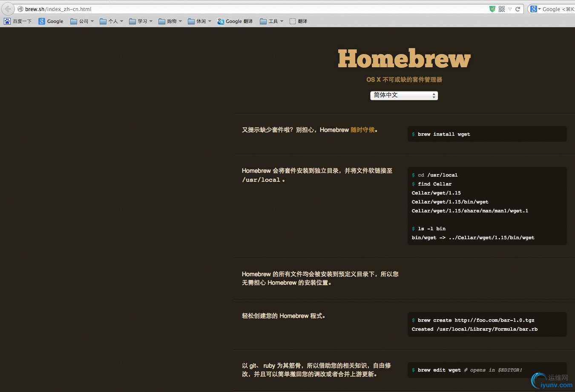Click the globe site identity icon
The image size is (575, 392).
(x=20, y=9)
